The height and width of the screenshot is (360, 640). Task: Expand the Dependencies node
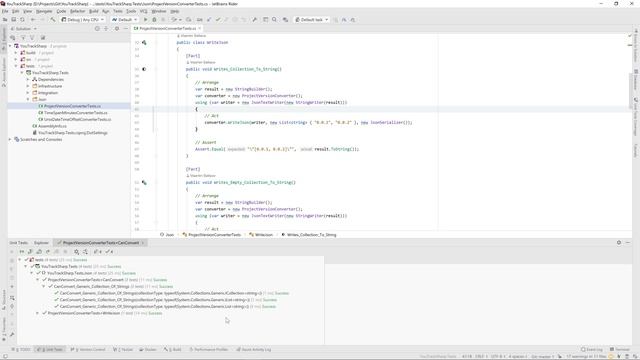[x=28, y=79]
